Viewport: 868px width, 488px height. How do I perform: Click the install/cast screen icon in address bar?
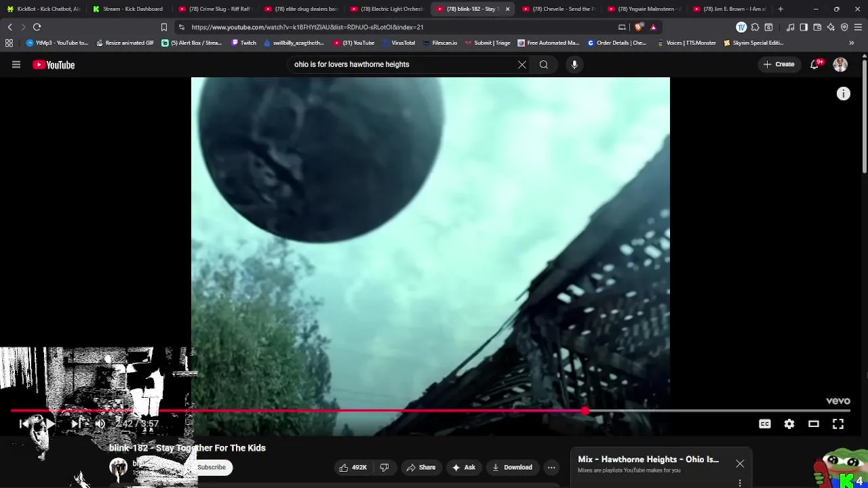point(622,27)
